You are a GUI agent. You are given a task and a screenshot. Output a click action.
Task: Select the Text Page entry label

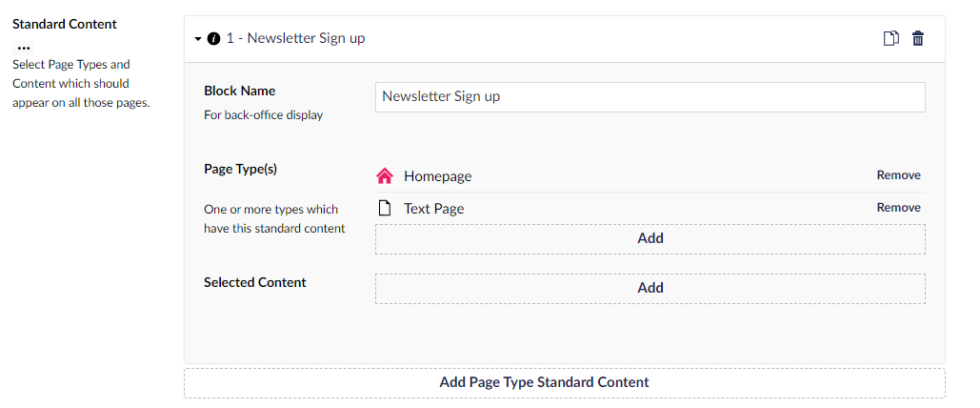pos(433,209)
